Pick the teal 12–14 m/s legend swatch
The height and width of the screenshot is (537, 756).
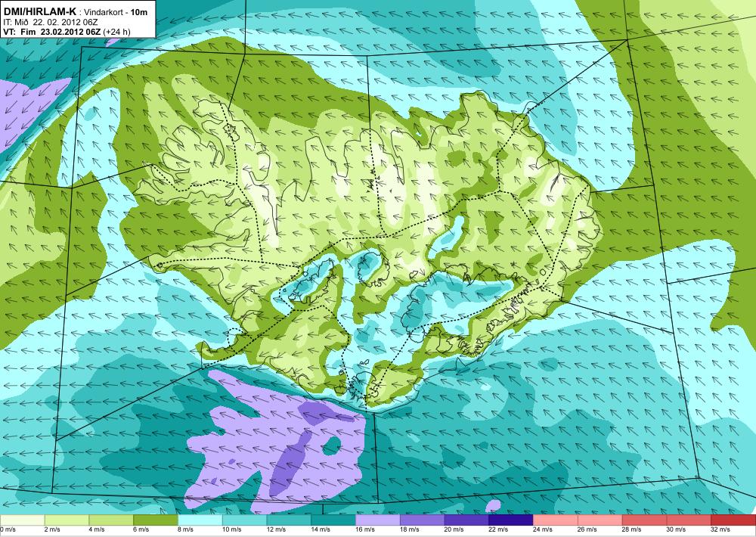289,520
